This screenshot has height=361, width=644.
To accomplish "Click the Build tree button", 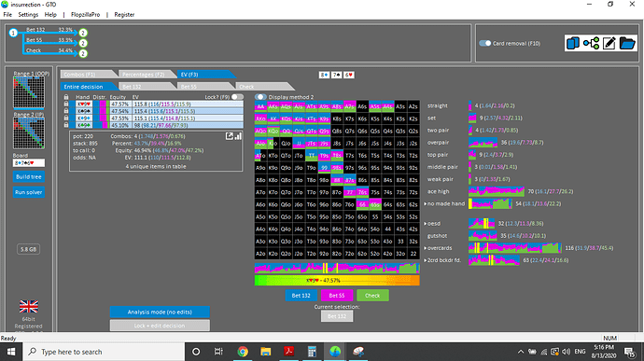I will [29, 176].
